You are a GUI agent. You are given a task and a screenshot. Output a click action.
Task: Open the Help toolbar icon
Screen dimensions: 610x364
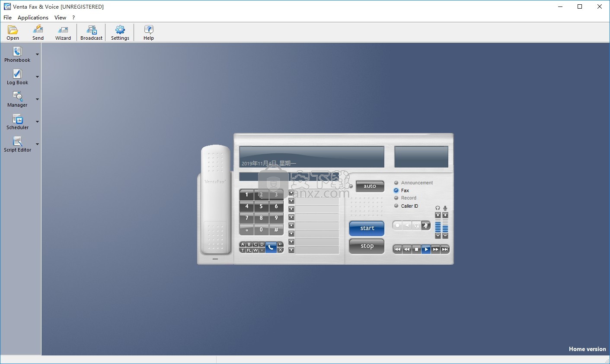click(x=149, y=32)
